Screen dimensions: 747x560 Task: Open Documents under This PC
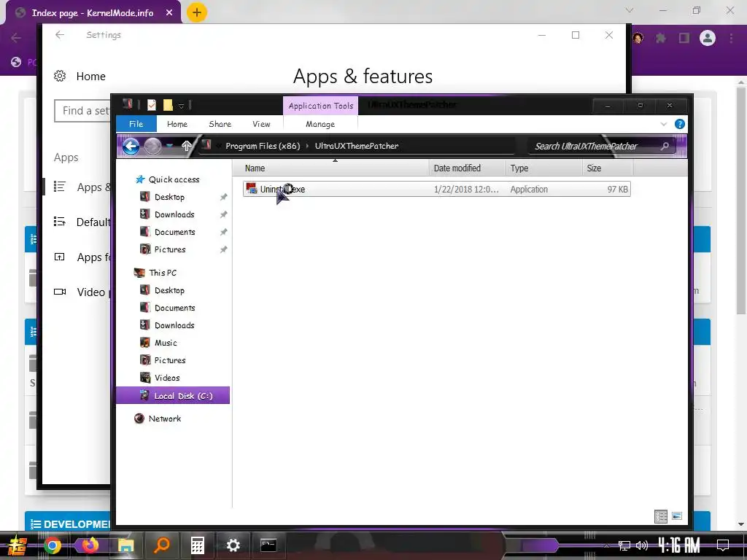[175, 308]
